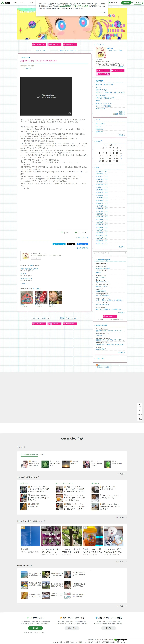The width and height of the screenshot is (144, 644).
Task: Expand profile text with 続きを見る
Action: coord(122,67)
